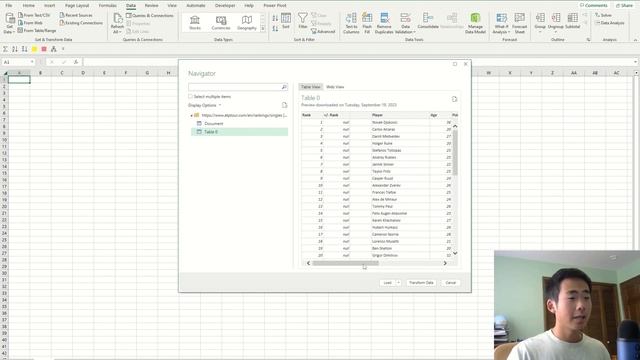The image size is (640, 360).
Task: Click the preview horizontal scrollbar thumb
Action: point(345,263)
